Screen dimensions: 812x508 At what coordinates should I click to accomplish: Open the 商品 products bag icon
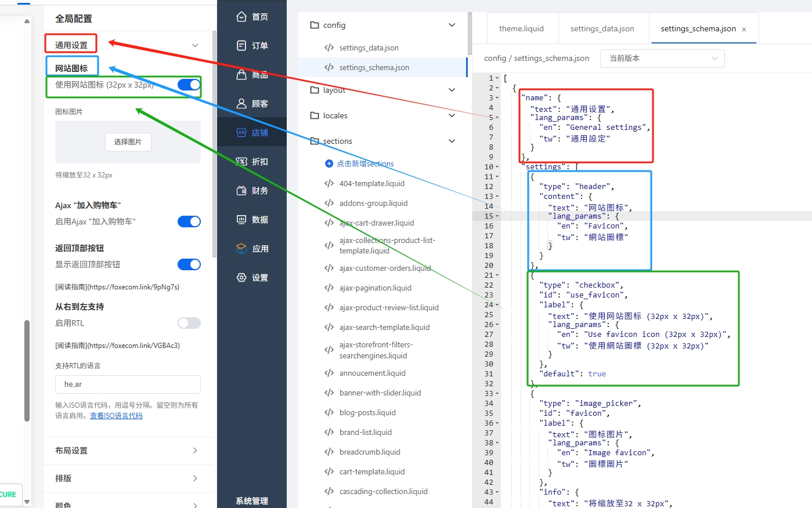pyautogui.click(x=241, y=75)
